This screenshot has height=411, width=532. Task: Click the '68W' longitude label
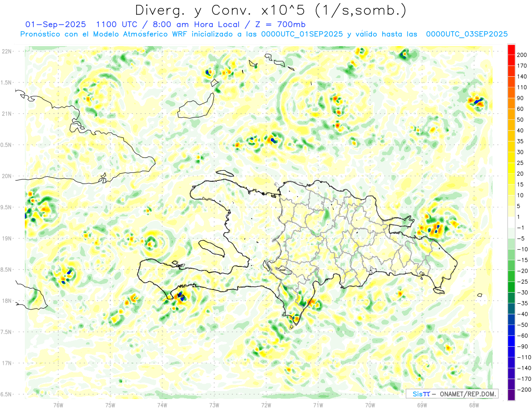click(474, 405)
